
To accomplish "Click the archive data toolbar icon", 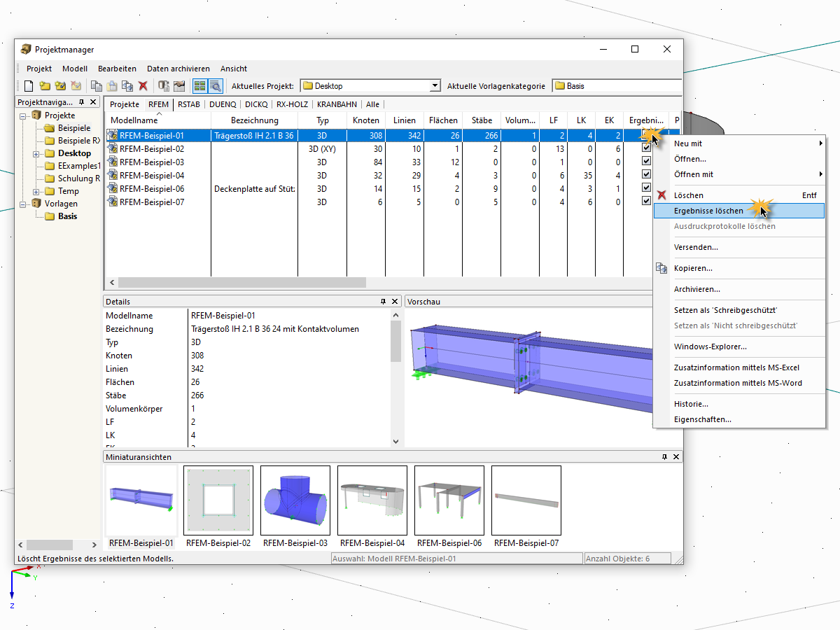I will pyautogui.click(x=164, y=86).
